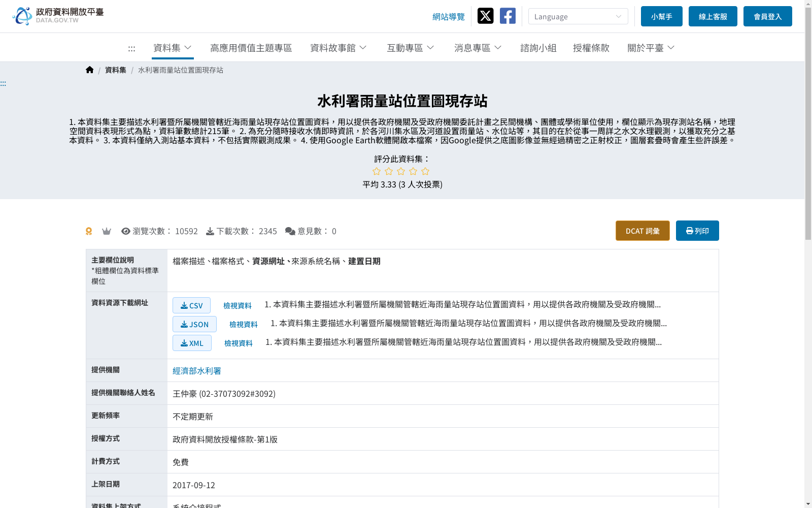Screen dimensions: 812x508
Task: Rate dataset with the third star
Action: click(x=401, y=171)
